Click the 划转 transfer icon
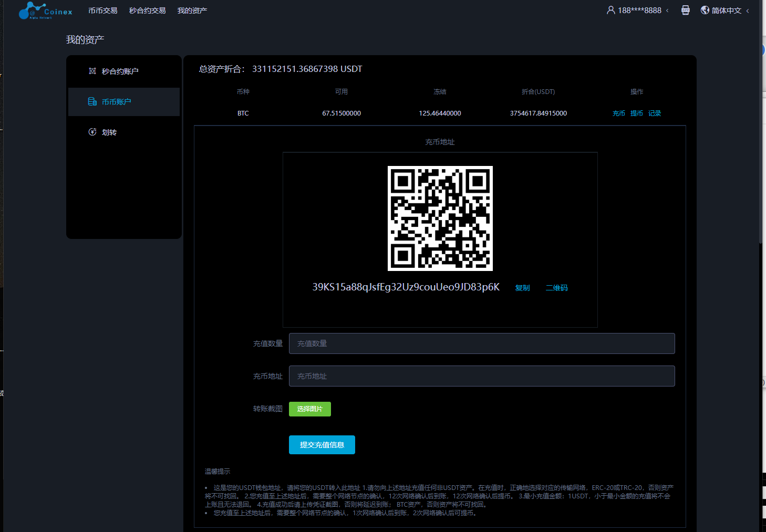766x532 pixels. 92,132
